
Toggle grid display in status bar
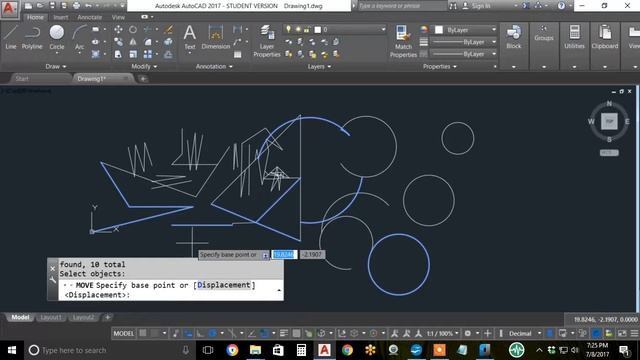pos(142,333)
